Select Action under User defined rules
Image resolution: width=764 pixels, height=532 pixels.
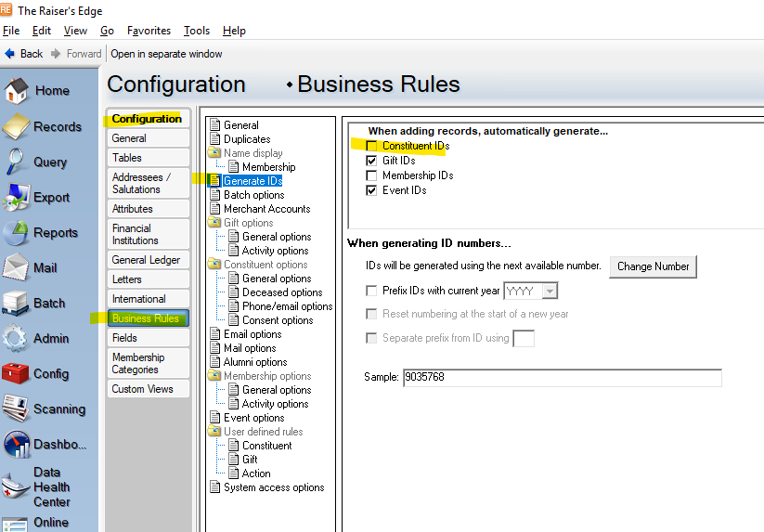(x=256, y=474)
